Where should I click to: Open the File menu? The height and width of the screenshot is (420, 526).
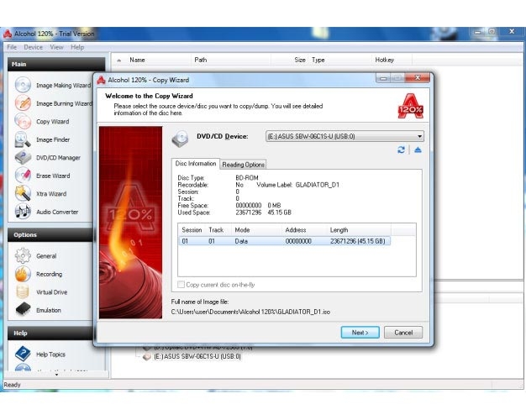tap(12, 47)
